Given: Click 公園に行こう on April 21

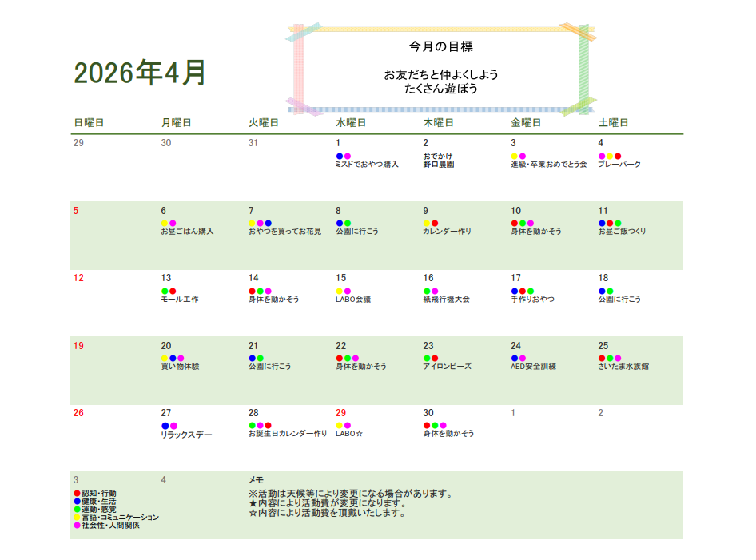Looking at the screenshot, I should click(269, 366).
